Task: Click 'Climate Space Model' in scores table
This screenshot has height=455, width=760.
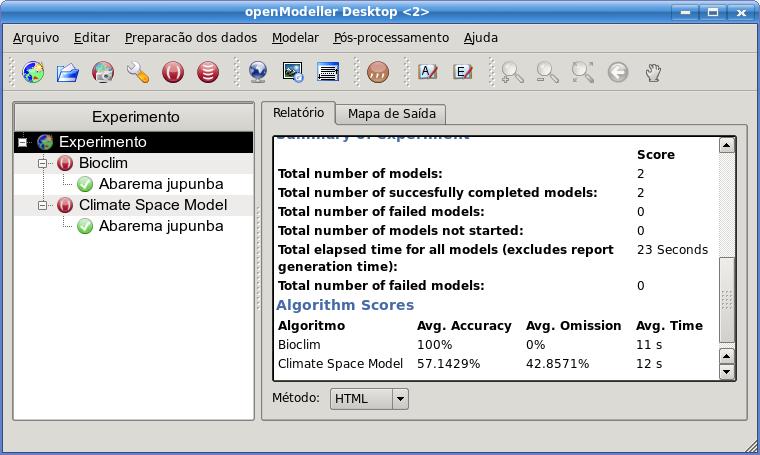Action: click(x=340, y=364)
